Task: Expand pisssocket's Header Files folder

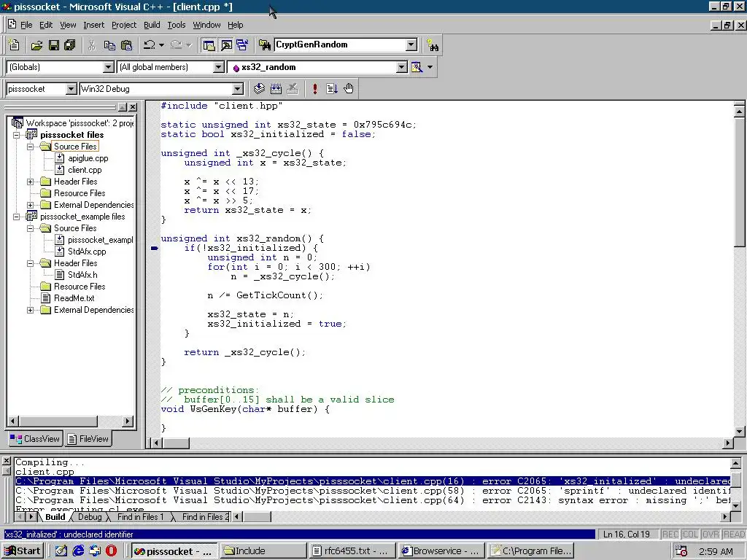Action: (31, 182)
